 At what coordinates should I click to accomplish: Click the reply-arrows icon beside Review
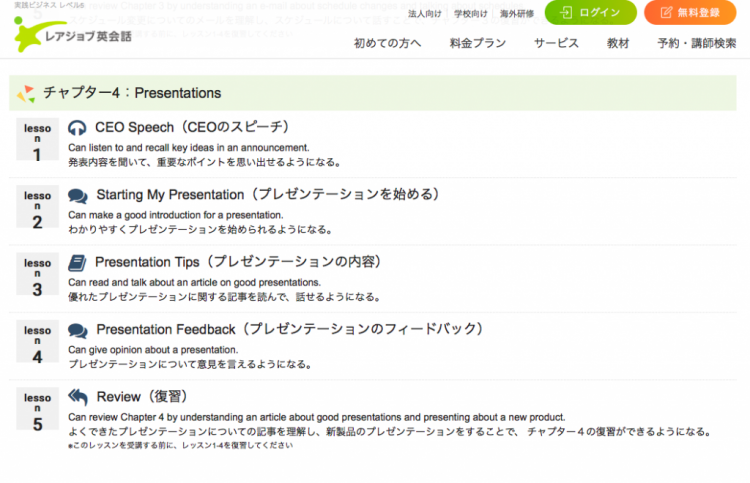(78, 397)
